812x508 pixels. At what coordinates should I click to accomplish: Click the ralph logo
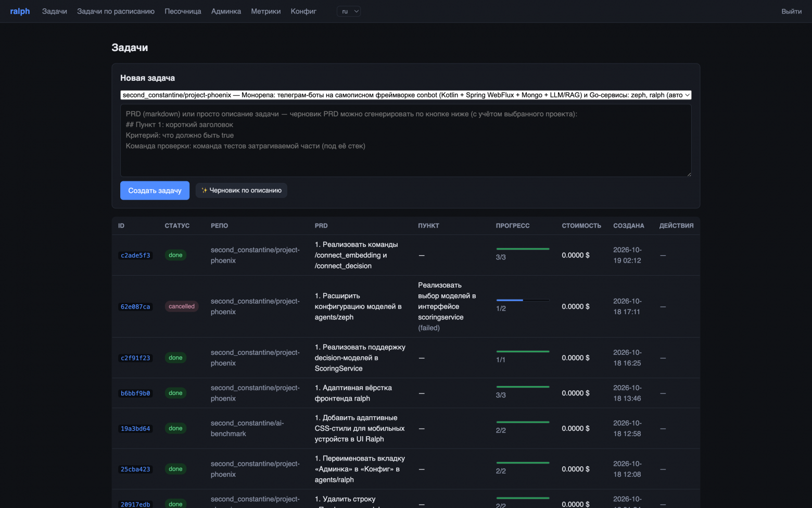coord(20,11)
